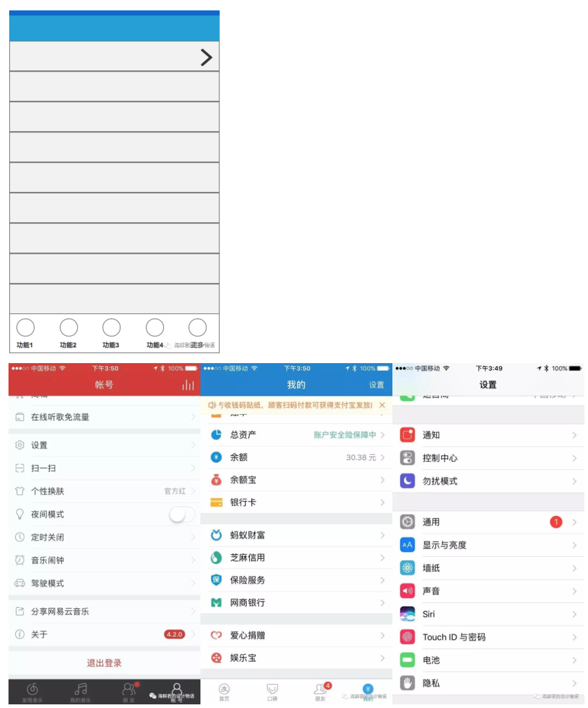Tap the share icon beside 分享网易云音乐

(19, 611)
